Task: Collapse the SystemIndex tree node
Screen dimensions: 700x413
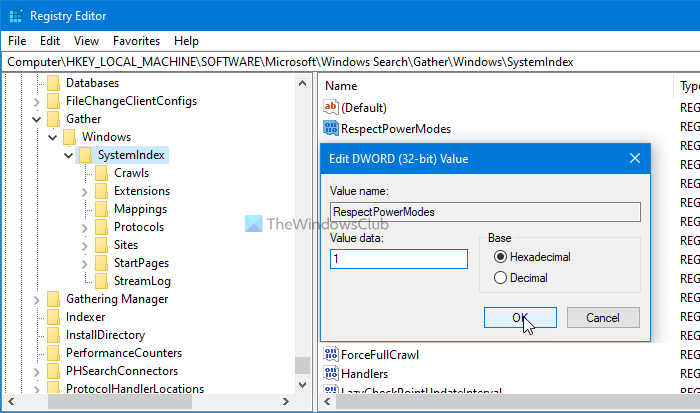Action: 68,155
